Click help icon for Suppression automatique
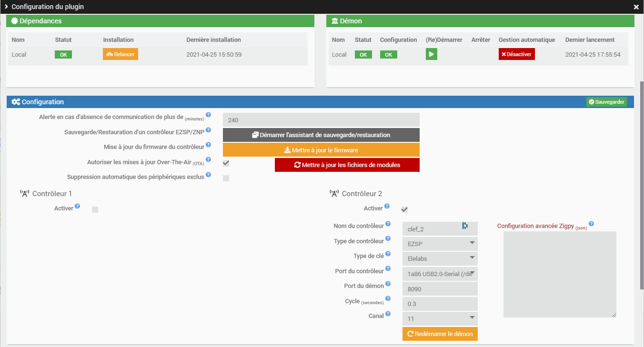644x347 pixels. click(208, 175)
